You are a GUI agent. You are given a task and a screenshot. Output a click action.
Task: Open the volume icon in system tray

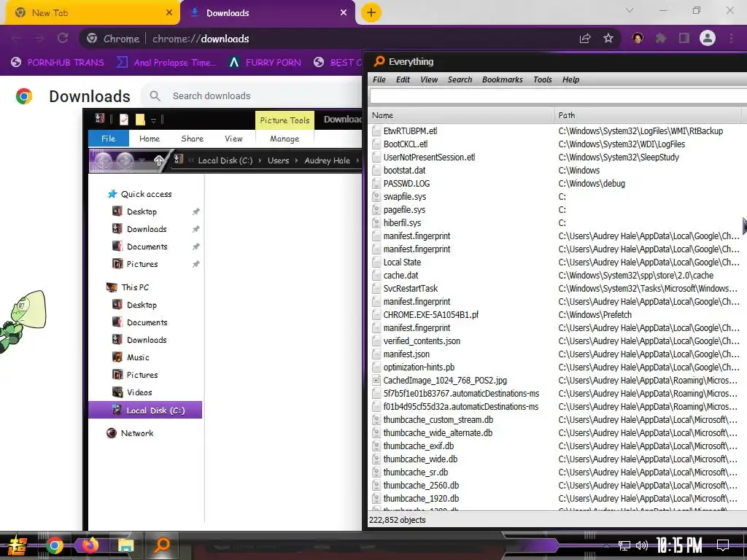tap(642, 545)
